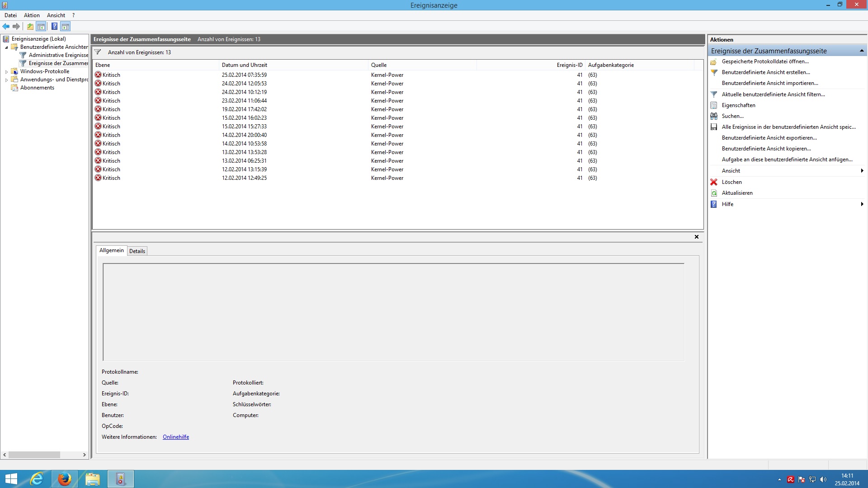This screenshot has height=488, width=868.
Task: Click Benutzerdefinierte Ansicht exportieren action
Action: click(x=769, y=138)
